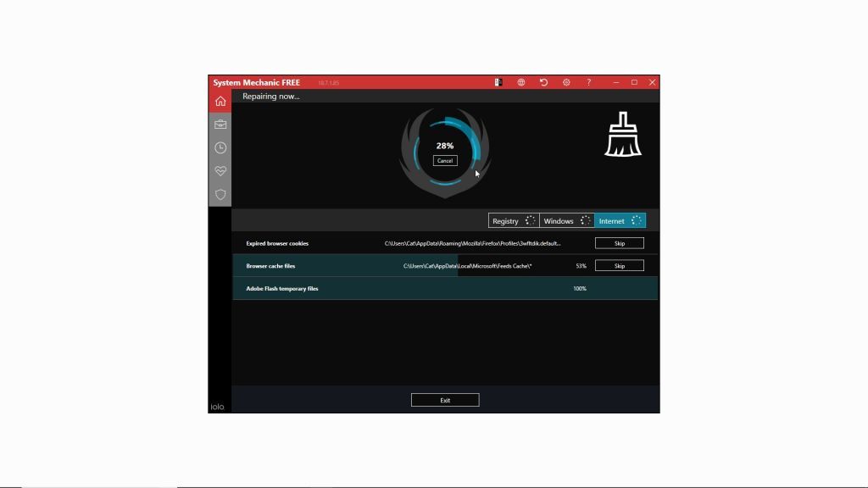Minimize the System Mechanic window
The image size is (868, 488).
(x=616, y=82)
